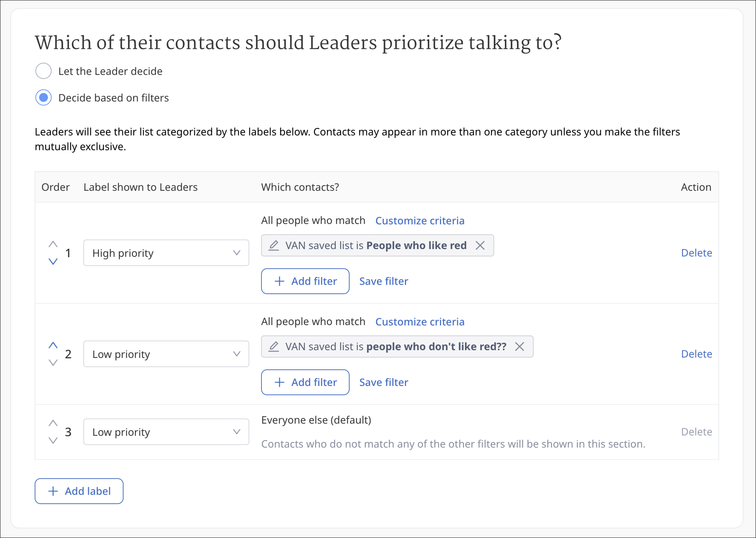Save filter for row 2
The height and width of the screenshot is (538, 756).
tap(384, 382)
